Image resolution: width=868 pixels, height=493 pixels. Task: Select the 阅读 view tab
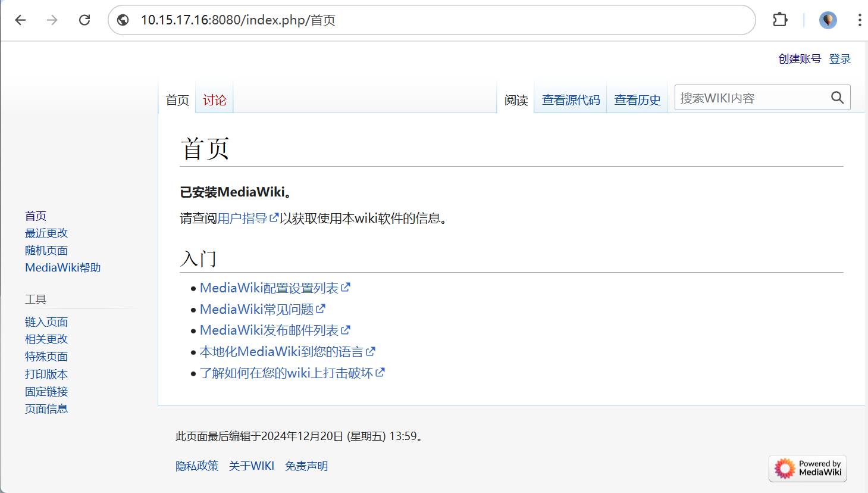516,100
